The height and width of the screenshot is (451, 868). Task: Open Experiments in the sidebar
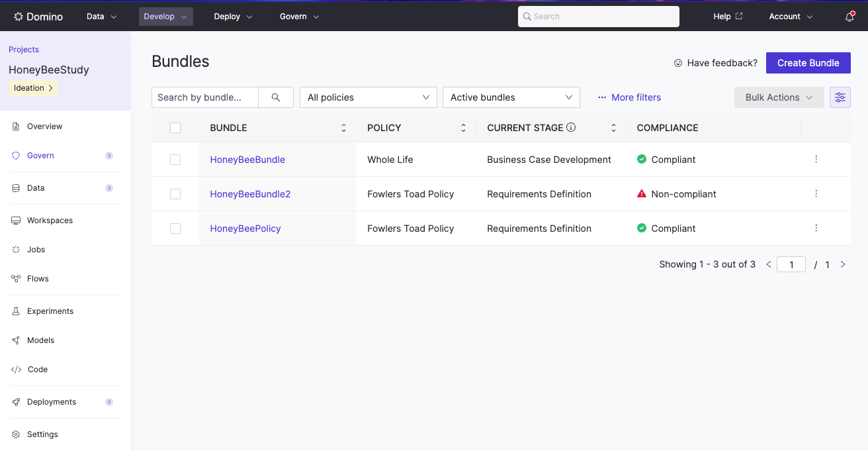(x=50, y=311)
